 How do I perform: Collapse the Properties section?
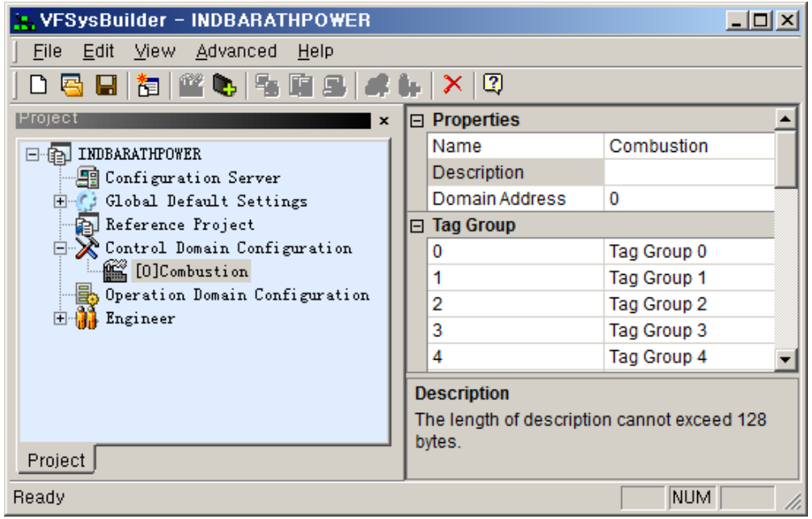(417, 121)
